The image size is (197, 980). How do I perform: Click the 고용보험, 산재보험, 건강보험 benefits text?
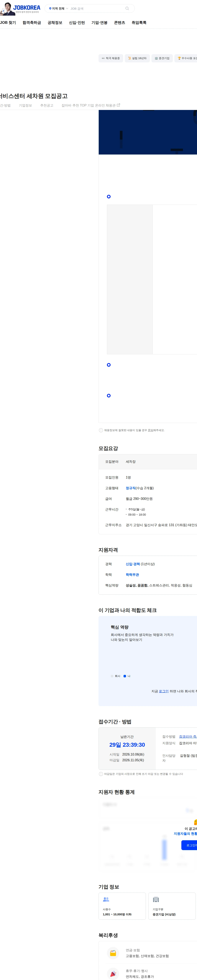(x=147, y=956)
